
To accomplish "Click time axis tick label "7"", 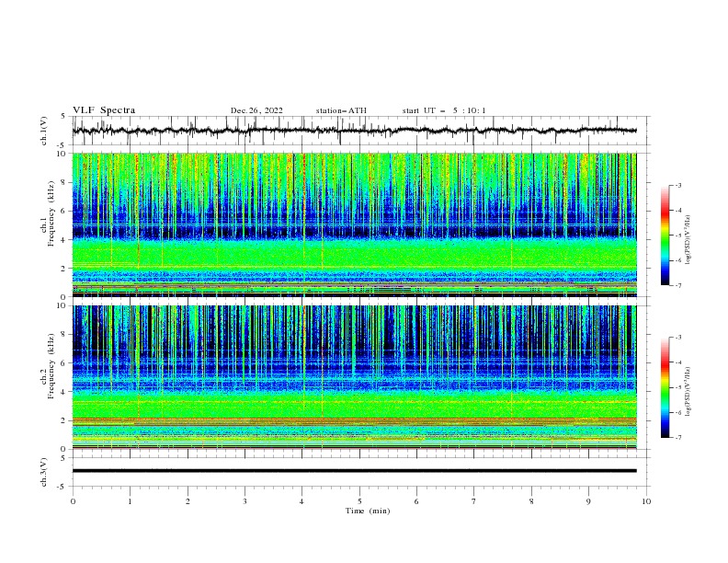I will pyautogui.click(x=474, y=501).
